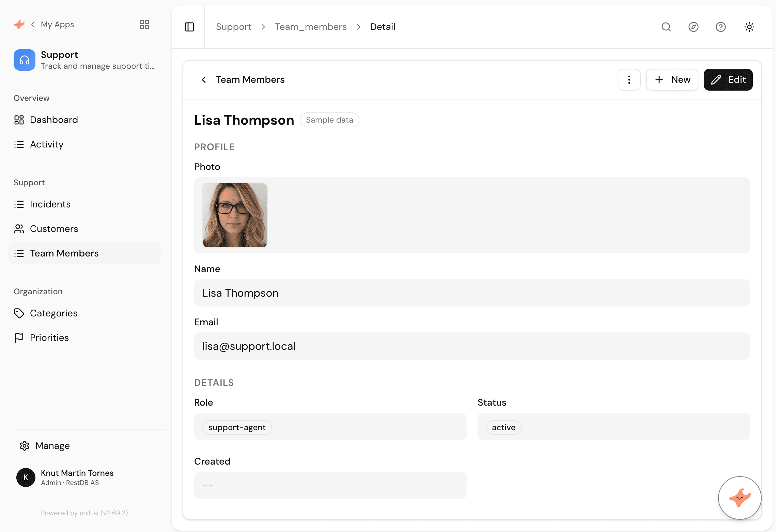Click the Lisa Thompson heading

[244, 120]
